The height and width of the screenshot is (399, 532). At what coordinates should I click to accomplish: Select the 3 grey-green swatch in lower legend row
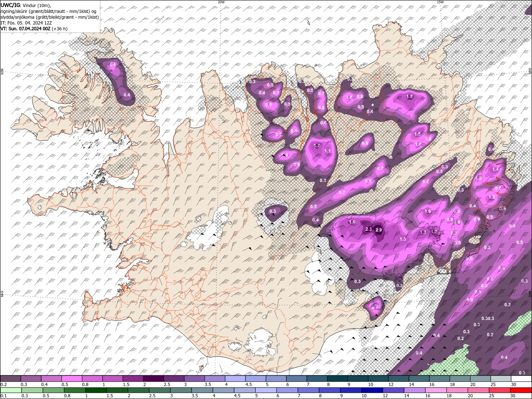tap(181, 390)
